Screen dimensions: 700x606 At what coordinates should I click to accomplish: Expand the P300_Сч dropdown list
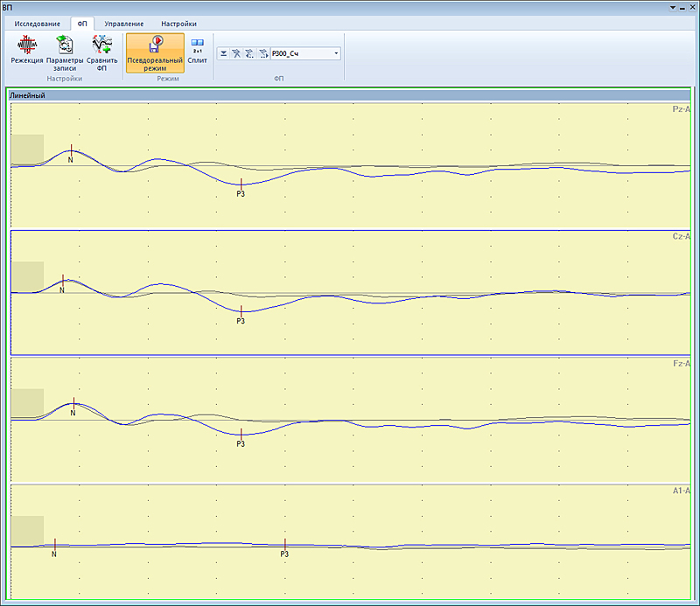point(336,53)
